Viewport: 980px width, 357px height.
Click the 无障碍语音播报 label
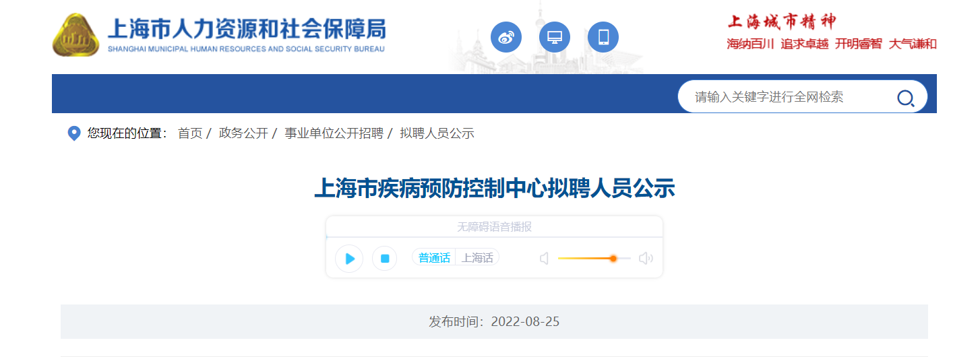click(494, 227)
